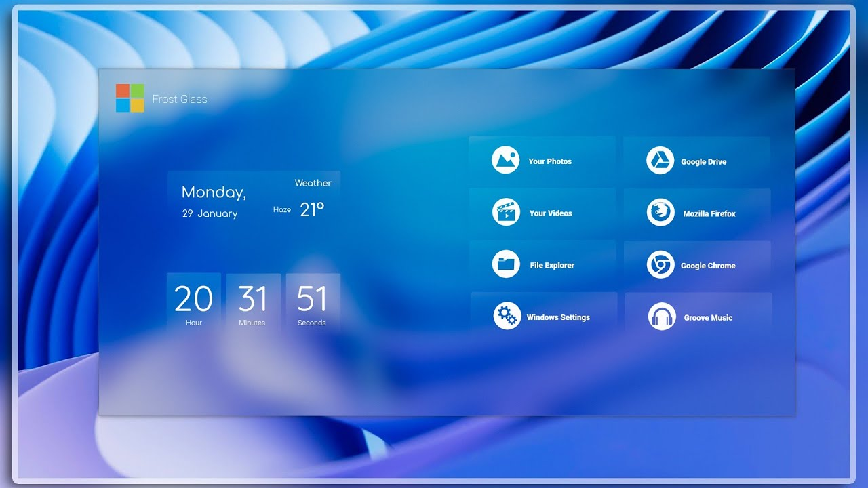Screen dimensions: 868x488
Task: Click the Minutes clock tile
Action: click(253, 303)
